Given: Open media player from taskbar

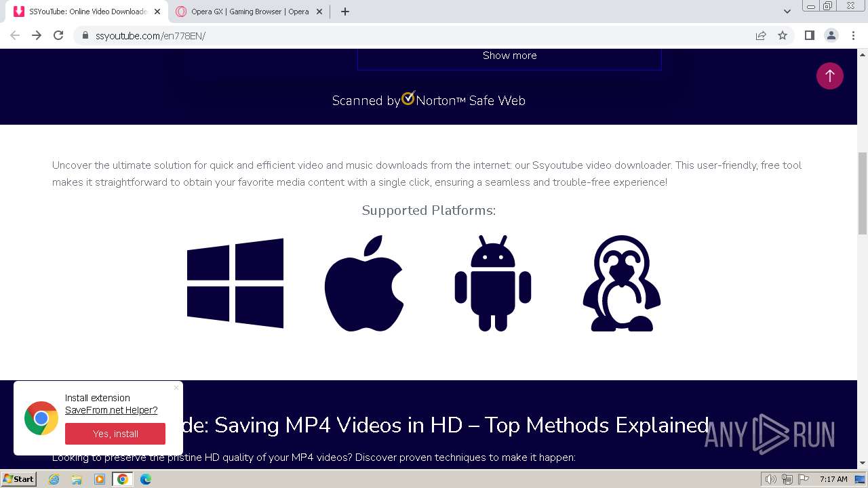Looking at the screenshot, I should pyautogui.click(x=100, y=479).
